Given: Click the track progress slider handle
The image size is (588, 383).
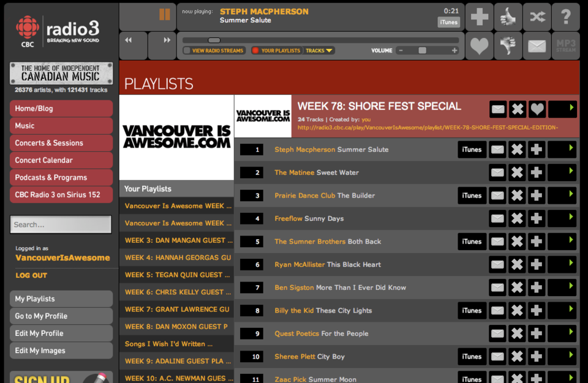Looking at the screenshot, I should click(214, 40).
